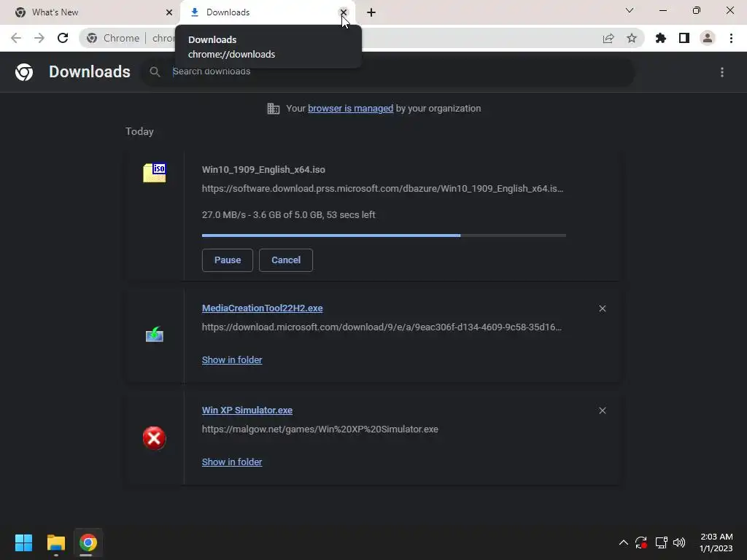Pause the ISO download
This screenshot has width=747, height=560.
228,260
